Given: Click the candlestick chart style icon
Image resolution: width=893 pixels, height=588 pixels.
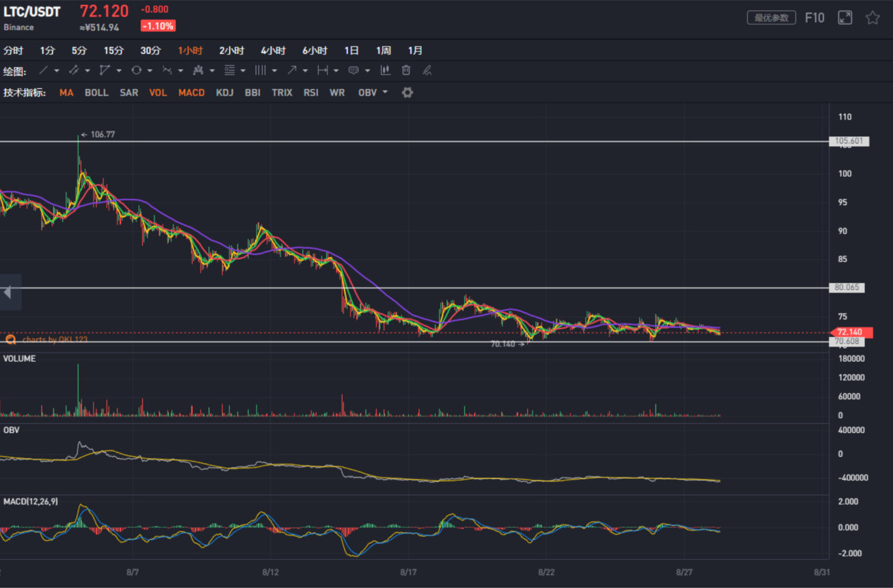Looking at the screenshot, I should pyautogui.click(x=386, y=70).
